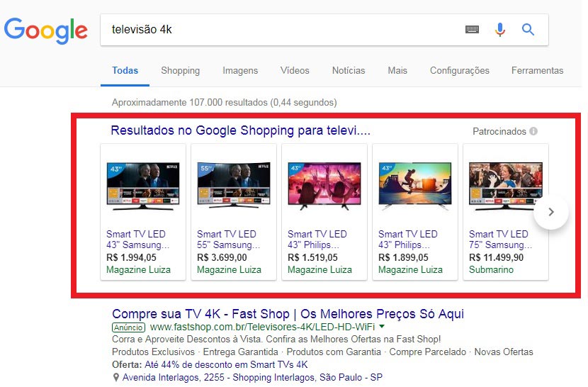Open Smart TV LED 55" Samsung title link
The image size is (588, 387).
(228, 240)
